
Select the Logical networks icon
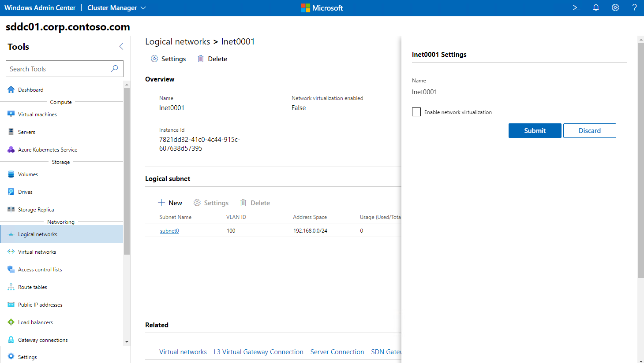tap(11, 234)
